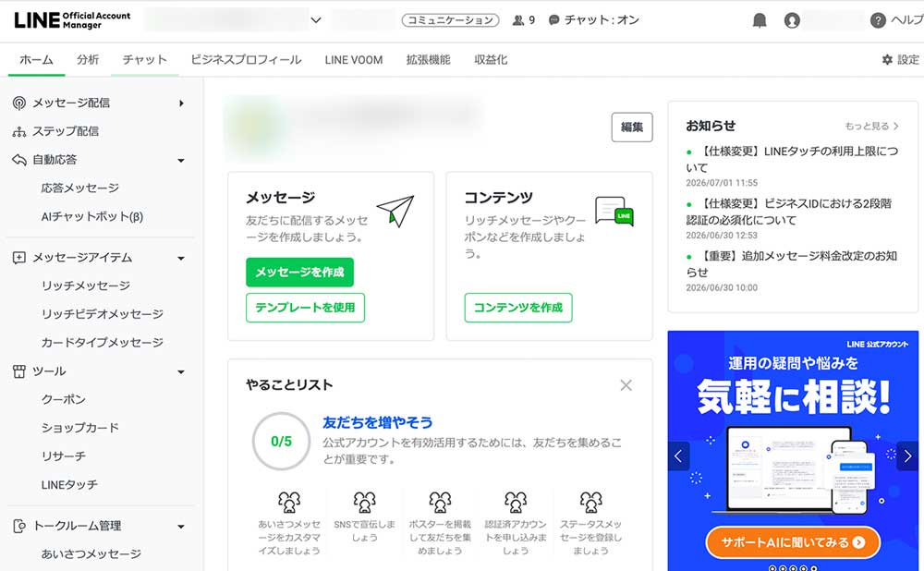This screenshot has width=924, height=571.
Task: Show previous banner slide
Action: (x=678, y=456)
